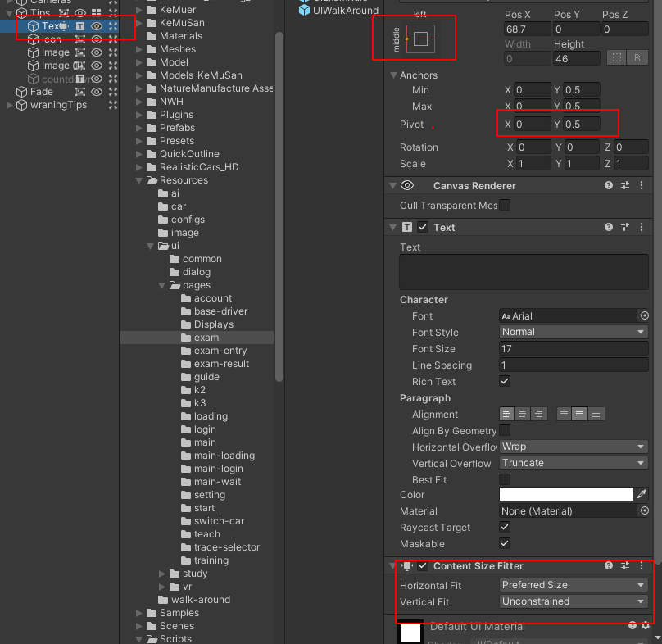Image resolution: width=662 pixels, height=644 pixels.
Task: Open Content Size Fitter help icon
Action: pos(609,565)
